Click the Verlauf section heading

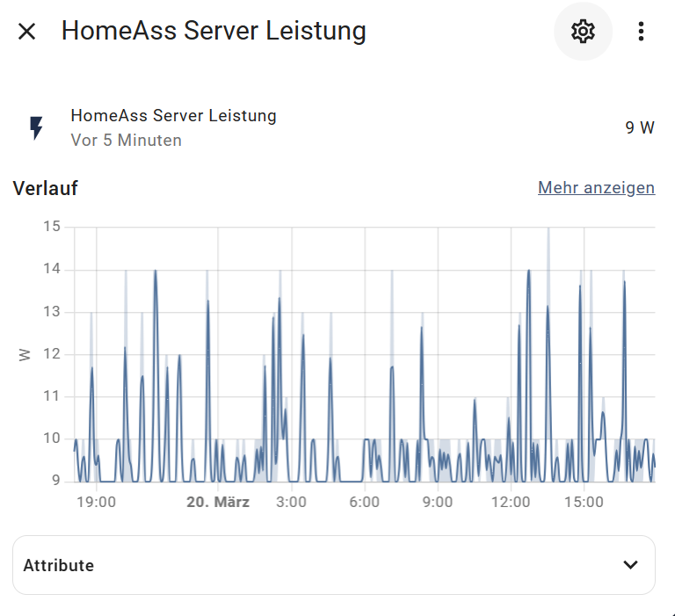point(45,188)
